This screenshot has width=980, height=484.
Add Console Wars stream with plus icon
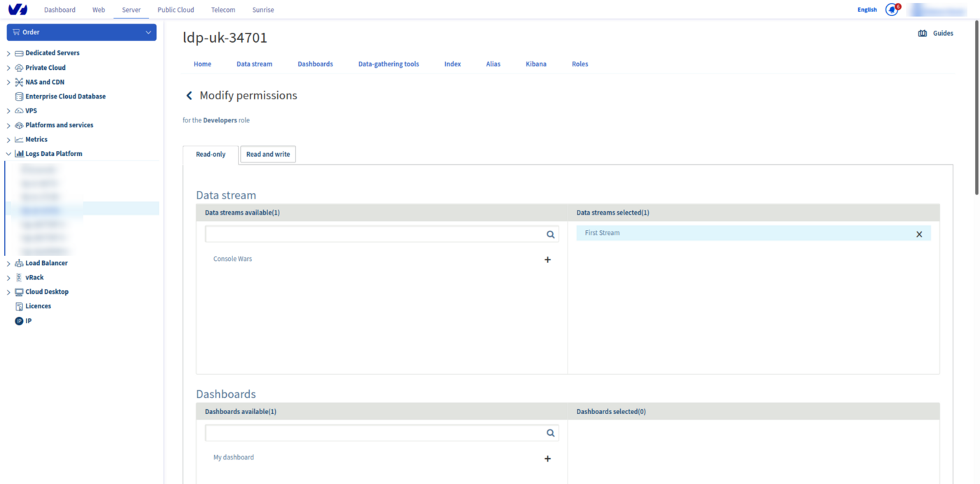[x=547, y=259]
